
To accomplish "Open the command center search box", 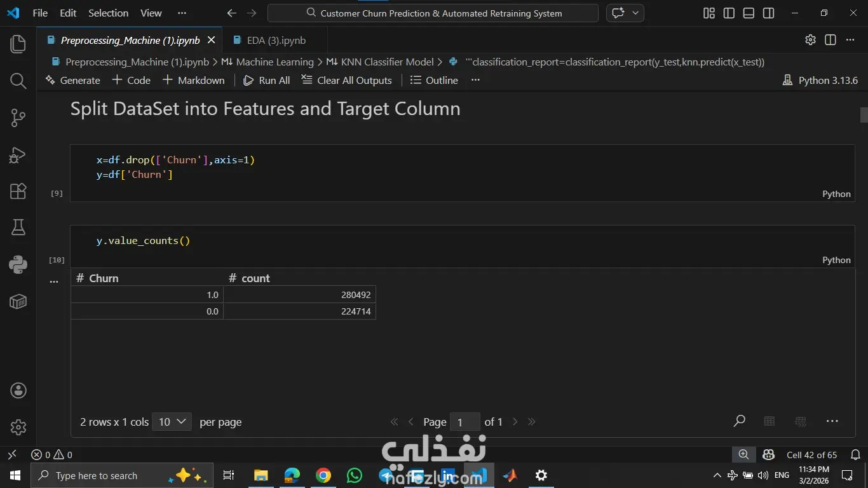I will [433, 13].
